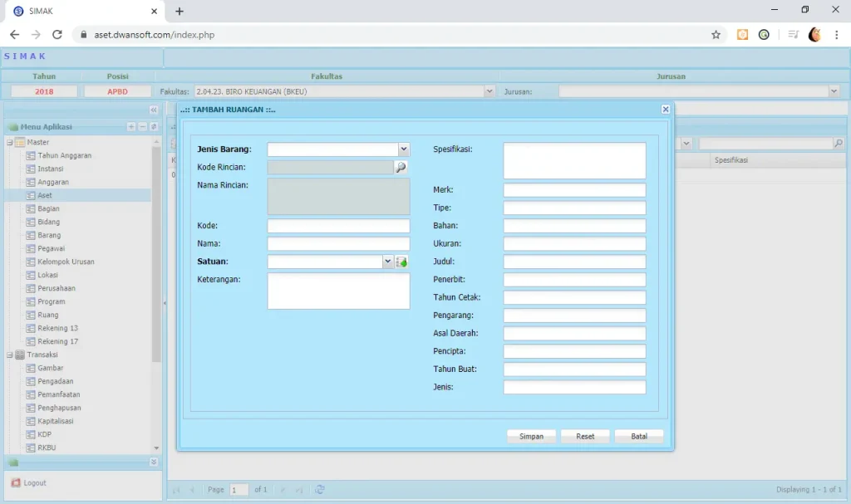The image size is (851, 504).
Task: Open Instansi in the Master menu
Action: pos(51,169)
